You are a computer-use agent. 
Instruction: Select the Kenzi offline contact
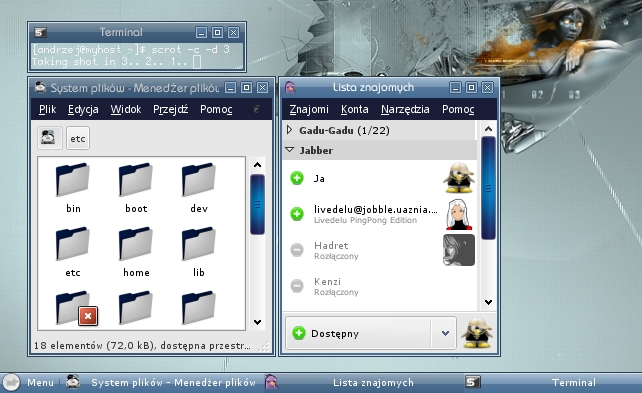pos(380,286)
